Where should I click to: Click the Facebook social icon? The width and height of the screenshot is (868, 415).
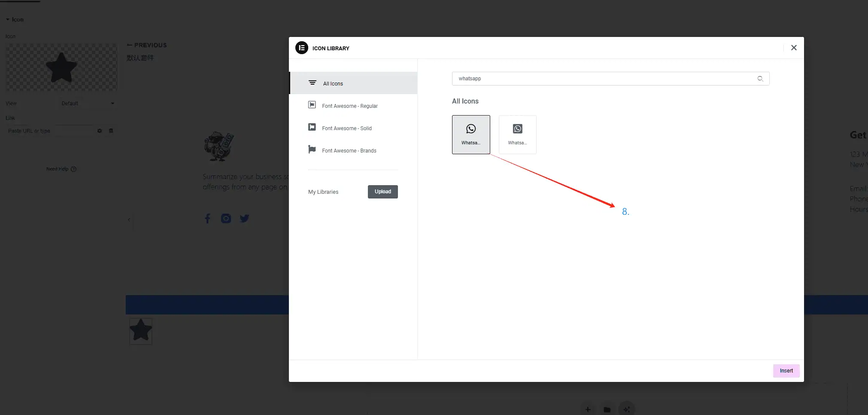coord(207,219)
